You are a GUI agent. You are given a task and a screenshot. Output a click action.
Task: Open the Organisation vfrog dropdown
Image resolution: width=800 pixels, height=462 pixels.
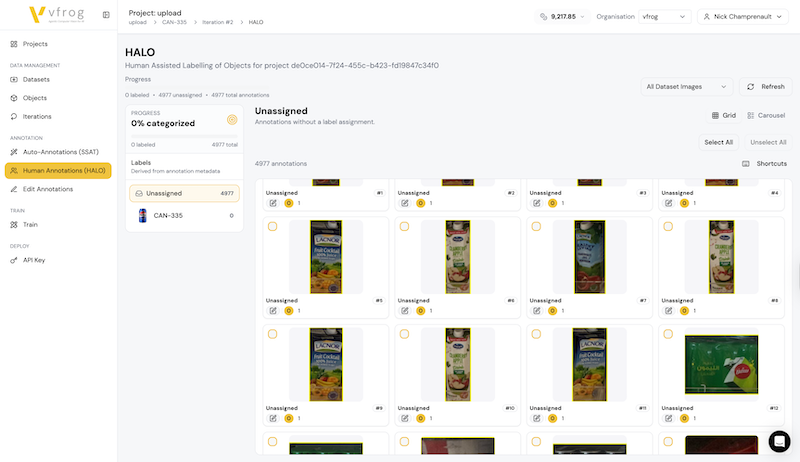click(664, 17)
